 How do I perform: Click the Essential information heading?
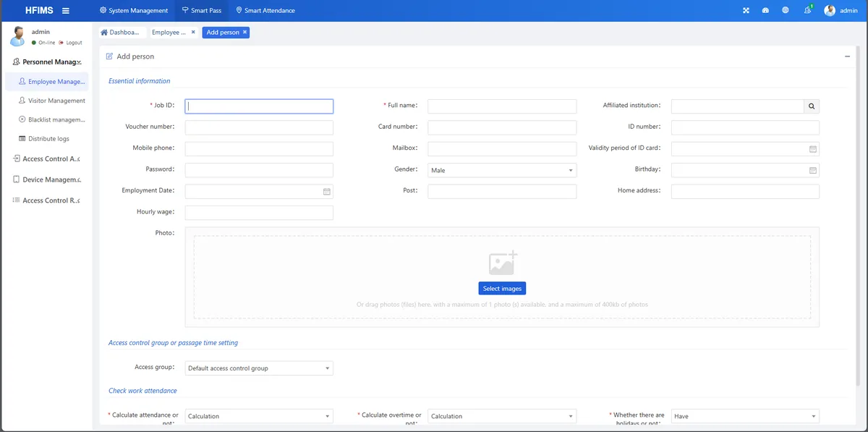click(x=140, y=81)
